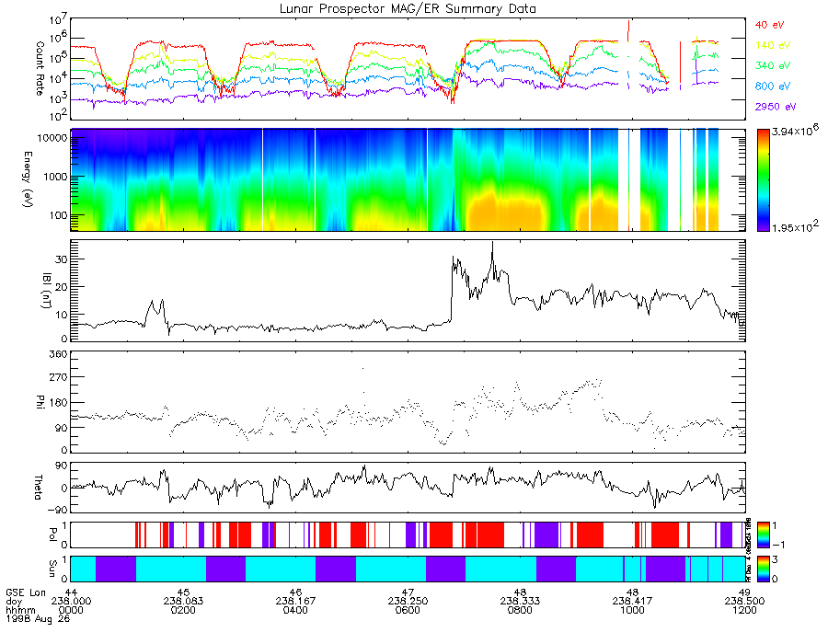Click the Energy (eV) axis label
This screenshot has height=644, width=828.
[x=28, y=179]
